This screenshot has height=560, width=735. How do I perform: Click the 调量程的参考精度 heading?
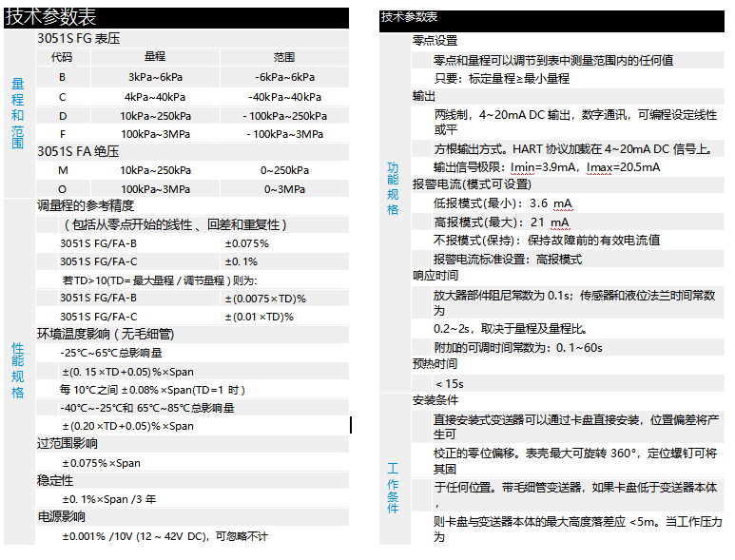(x=86, y=205)
